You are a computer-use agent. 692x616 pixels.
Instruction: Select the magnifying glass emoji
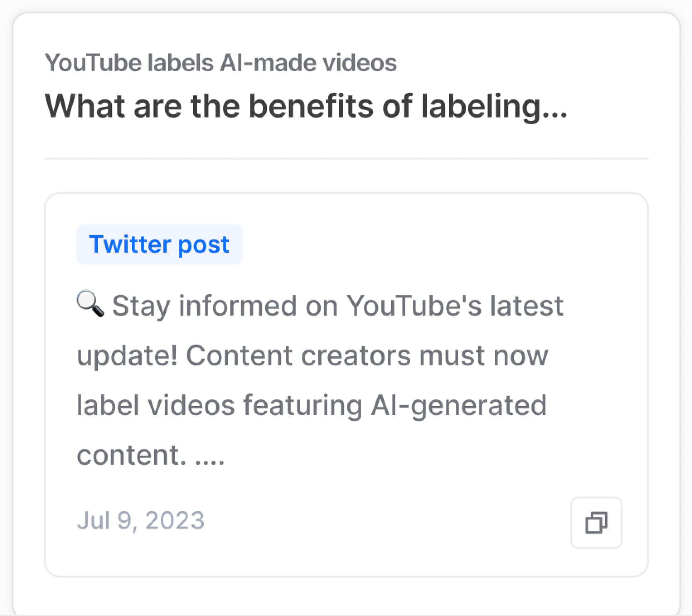90,304
